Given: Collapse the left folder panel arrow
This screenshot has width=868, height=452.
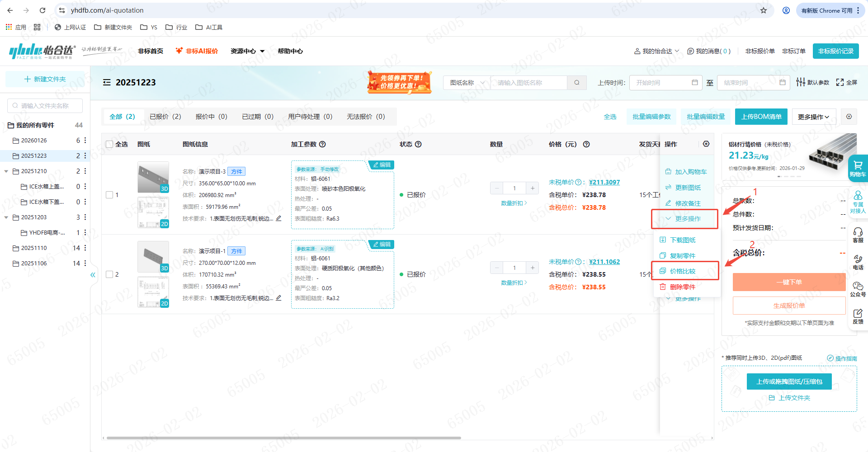Looking at the screenshot, I should (93, 275).
